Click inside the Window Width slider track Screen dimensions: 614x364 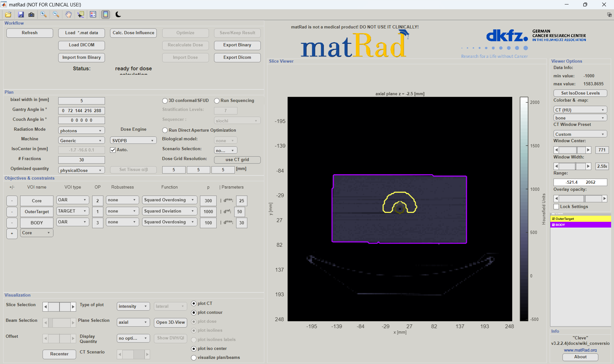click(572, 166)
